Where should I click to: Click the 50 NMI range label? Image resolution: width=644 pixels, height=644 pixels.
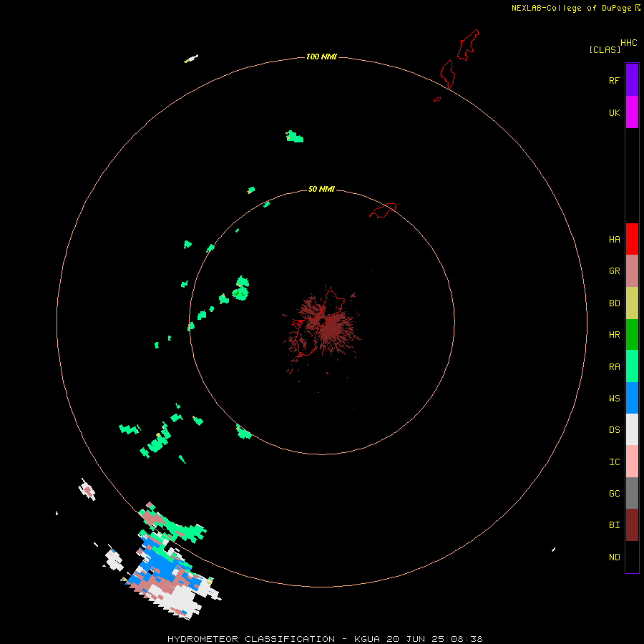click(321, 189)
